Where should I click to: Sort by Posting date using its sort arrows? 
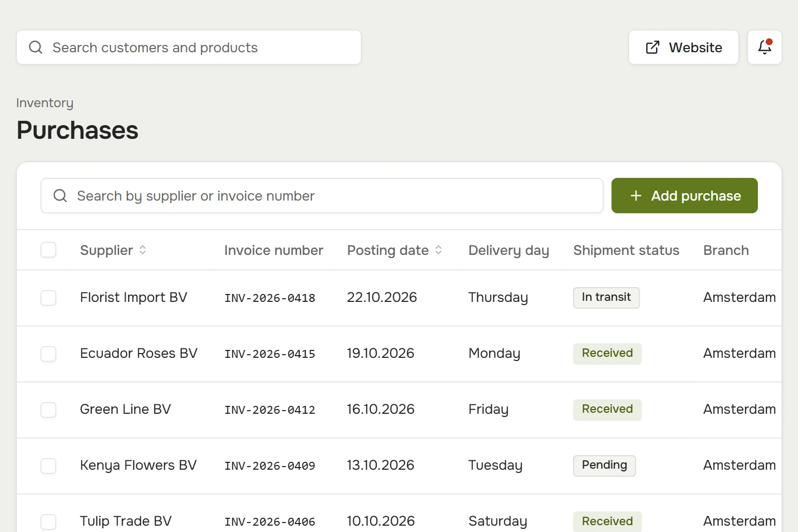pyautogui.click(x=439, y=250)
